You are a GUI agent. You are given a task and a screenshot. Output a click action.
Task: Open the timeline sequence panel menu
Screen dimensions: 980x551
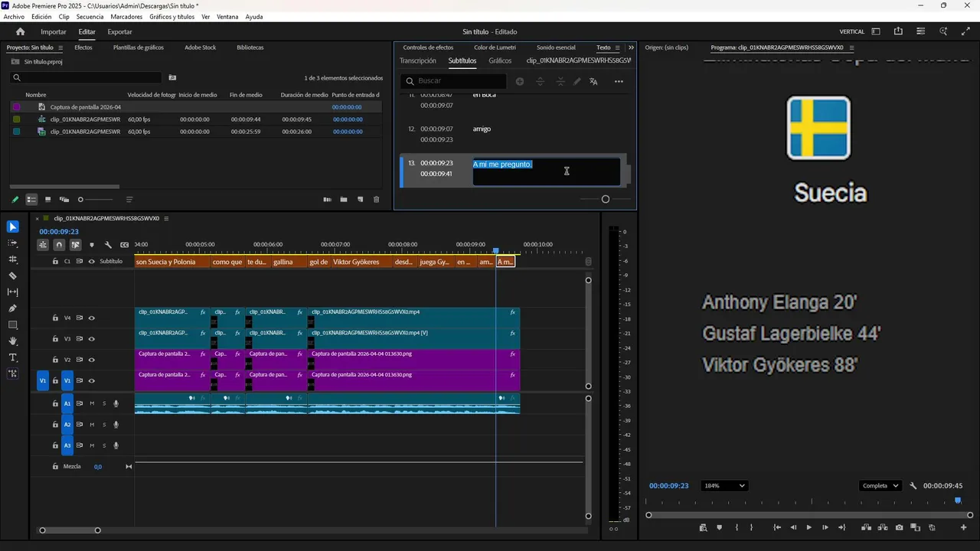(166, 218)
